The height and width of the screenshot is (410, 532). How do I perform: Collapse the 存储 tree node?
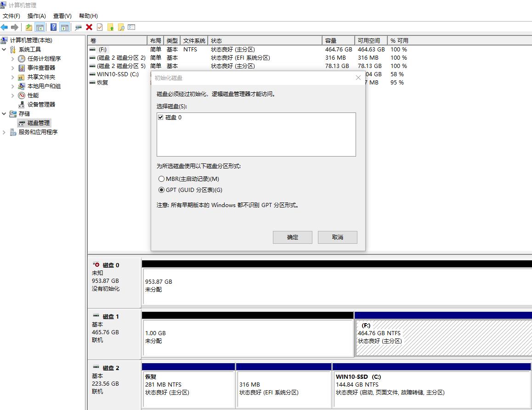coord(4,113)
